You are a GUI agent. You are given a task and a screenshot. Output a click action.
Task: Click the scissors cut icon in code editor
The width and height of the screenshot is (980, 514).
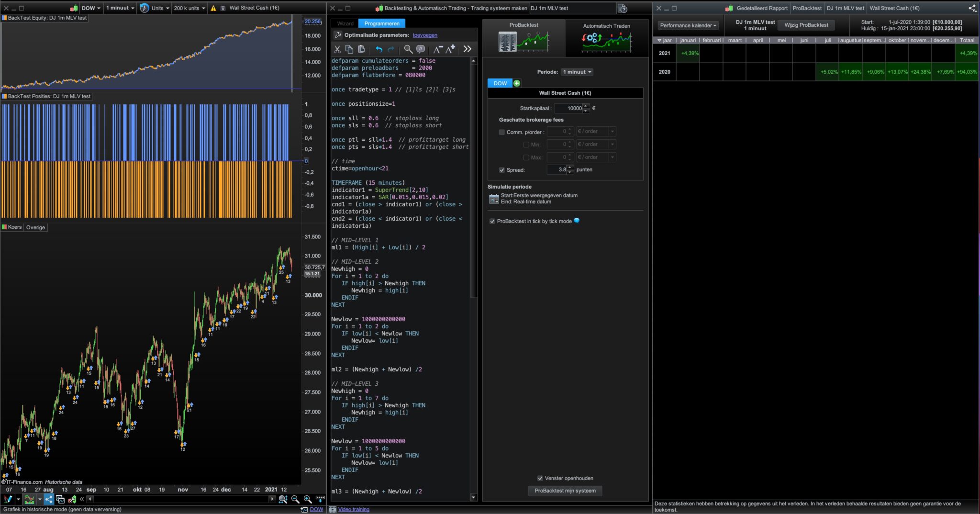(x=337, y=49)
